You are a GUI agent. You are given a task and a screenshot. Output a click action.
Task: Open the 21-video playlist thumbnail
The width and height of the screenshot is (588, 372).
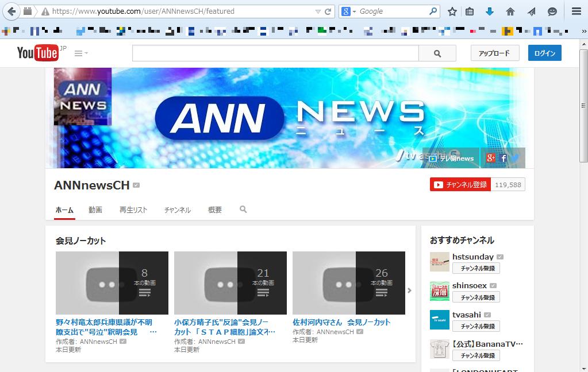tap(230, 283)
